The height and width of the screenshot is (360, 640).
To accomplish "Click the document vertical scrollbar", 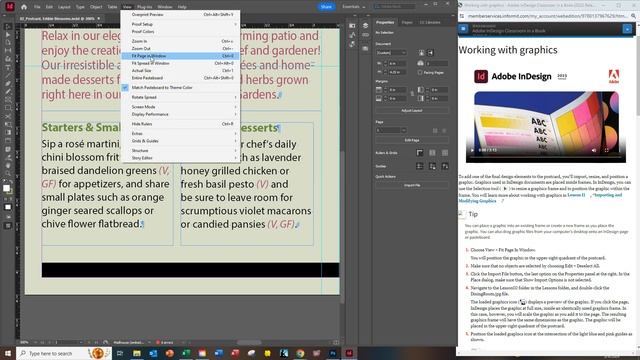I will click(x=342, y=227).
